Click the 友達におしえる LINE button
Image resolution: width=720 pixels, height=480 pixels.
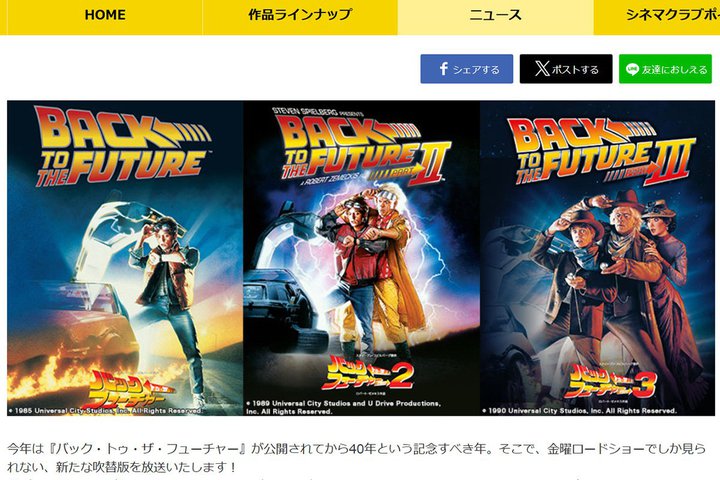click(x=665, y=69)
